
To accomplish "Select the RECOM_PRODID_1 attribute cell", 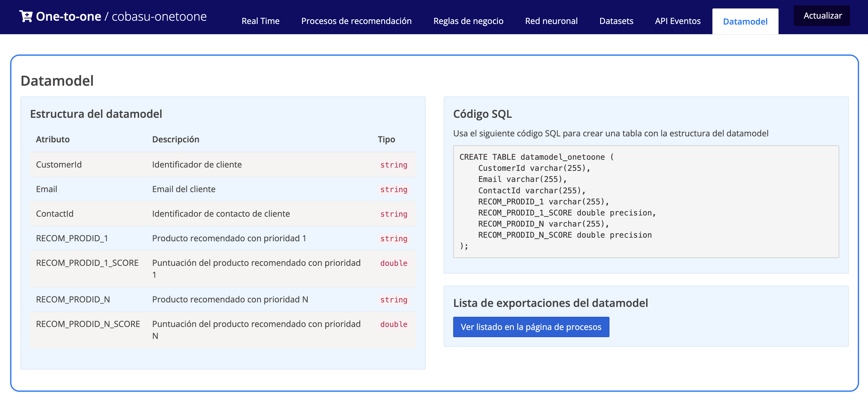I will click(x=72, y=238).
